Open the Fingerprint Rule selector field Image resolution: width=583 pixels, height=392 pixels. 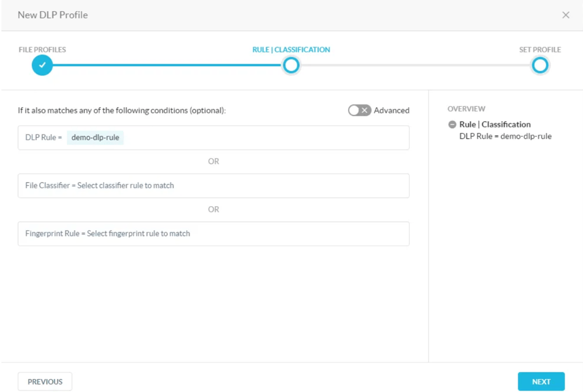point(213,234)
